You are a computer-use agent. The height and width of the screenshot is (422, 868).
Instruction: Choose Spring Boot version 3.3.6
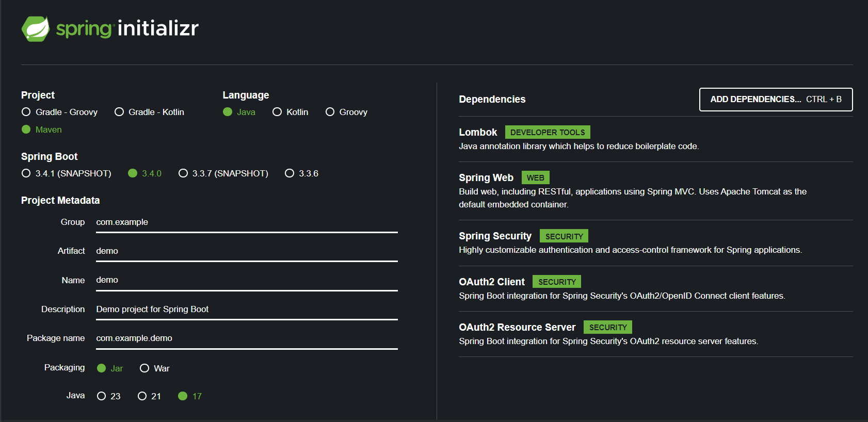(301, 173)
